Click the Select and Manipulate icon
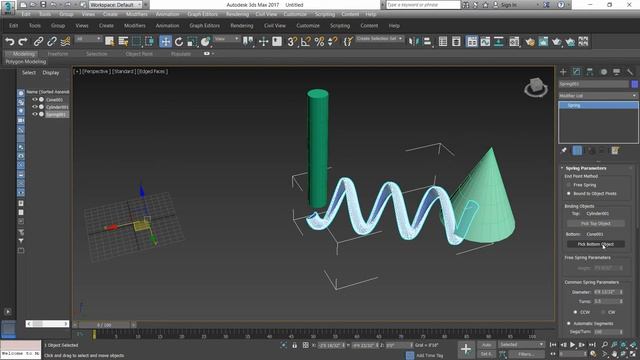The width and height of the screenshot is (640, 360). tap(263, 41)
